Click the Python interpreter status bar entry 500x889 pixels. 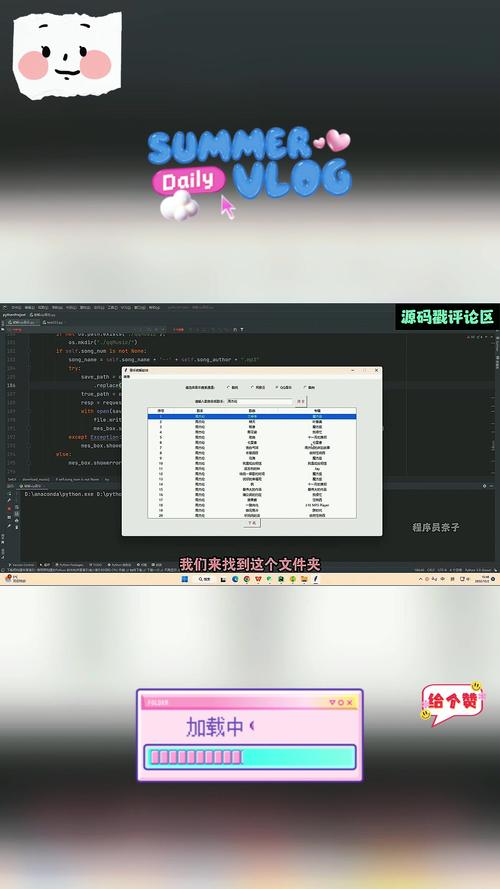click(x=480, y=570)
